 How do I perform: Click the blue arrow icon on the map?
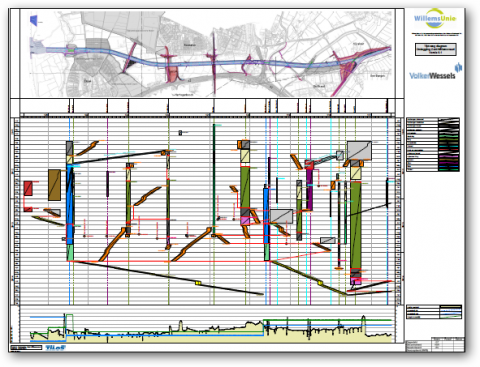[33, 20]
